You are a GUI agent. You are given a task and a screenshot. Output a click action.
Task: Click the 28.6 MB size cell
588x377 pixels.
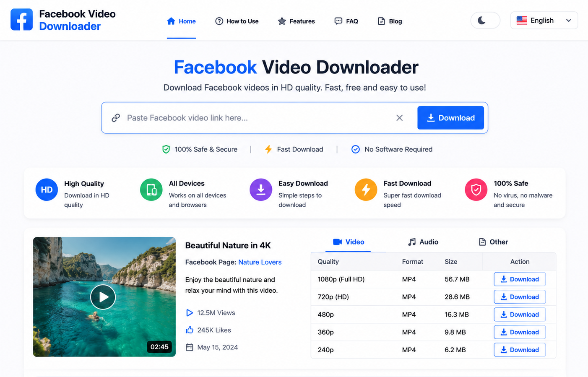457,297
